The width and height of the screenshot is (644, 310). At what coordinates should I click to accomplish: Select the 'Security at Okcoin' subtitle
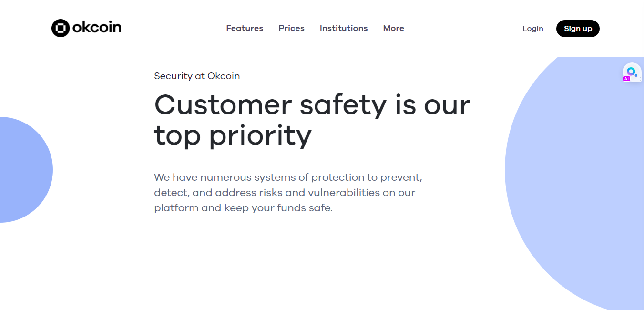tap(197, 76)
